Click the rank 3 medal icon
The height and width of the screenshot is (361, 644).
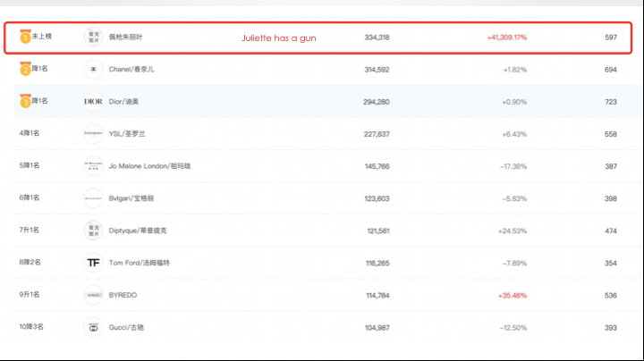click(25, 101)
